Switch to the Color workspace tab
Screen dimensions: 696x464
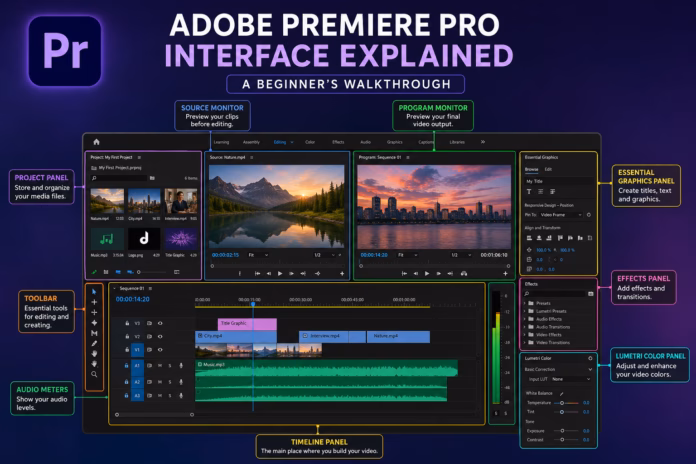pyautogui.click(x=310, y=142)
